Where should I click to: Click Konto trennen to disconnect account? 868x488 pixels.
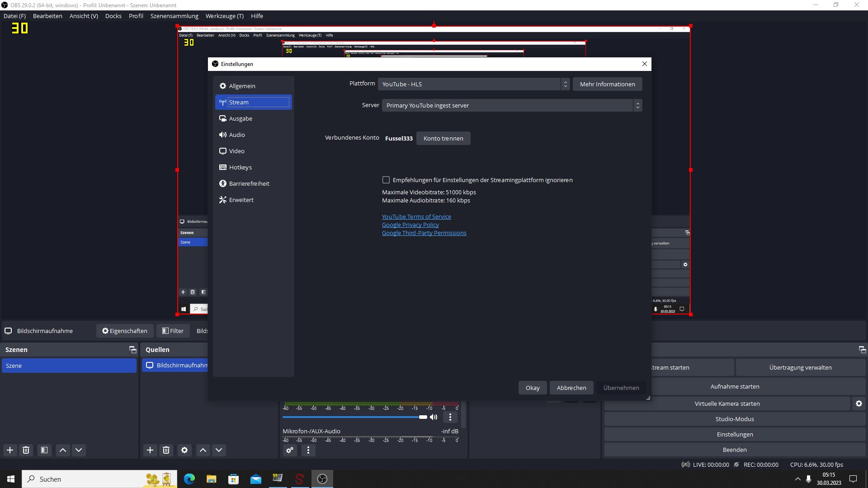(x=443, y=138)
